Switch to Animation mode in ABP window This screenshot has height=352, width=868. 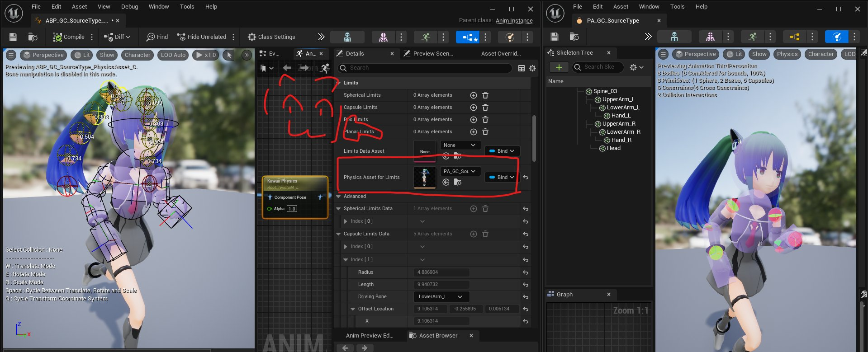425,37
